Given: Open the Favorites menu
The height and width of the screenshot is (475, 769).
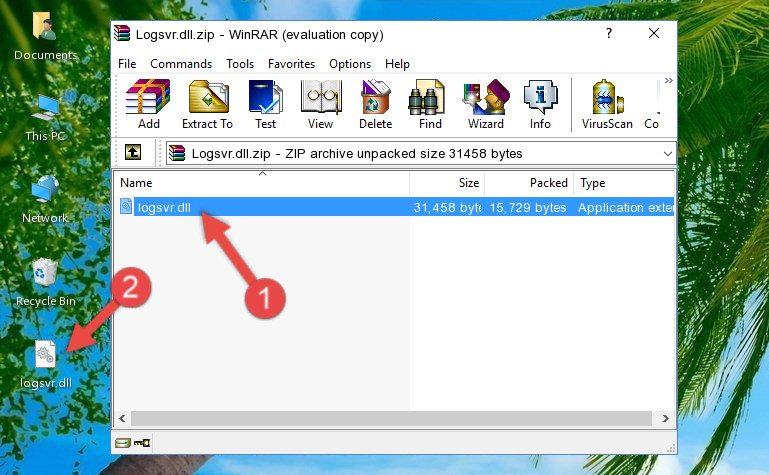Looking at the screenshot, I should 291,64.
